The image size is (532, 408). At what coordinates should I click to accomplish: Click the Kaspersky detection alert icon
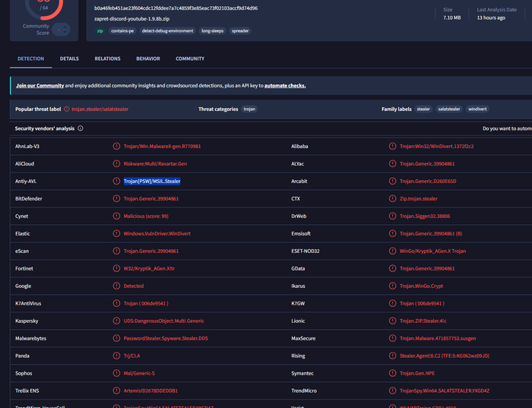click(x=116, y=321)
